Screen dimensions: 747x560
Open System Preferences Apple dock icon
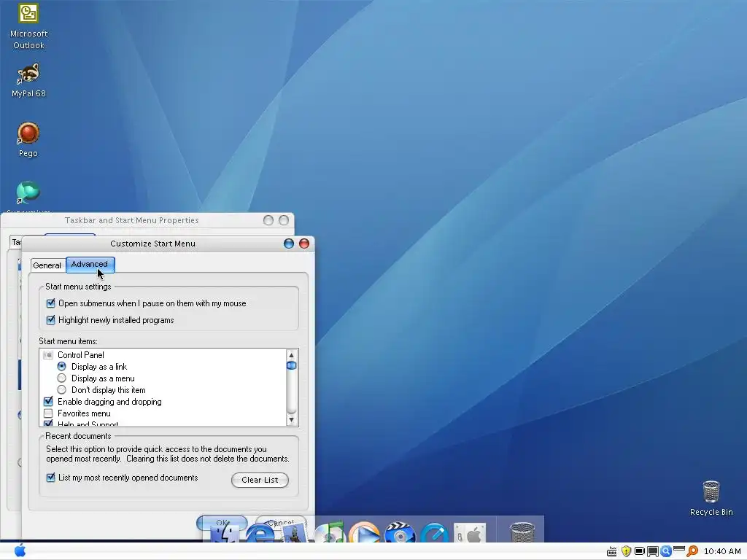470,533
